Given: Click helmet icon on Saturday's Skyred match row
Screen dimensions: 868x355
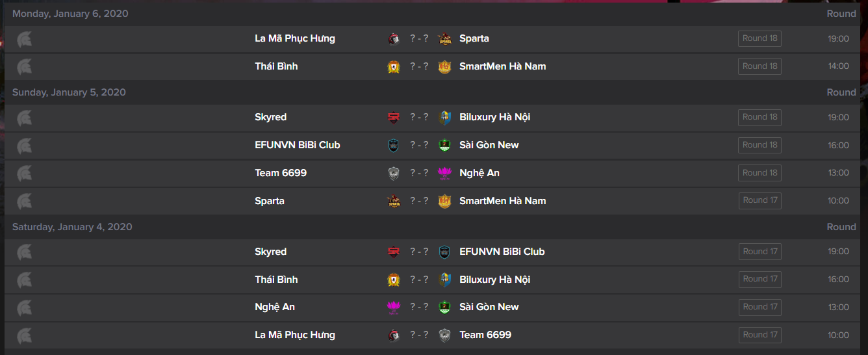Looking at the screenshot, I should pyautogui.click(x=25, y=252).
